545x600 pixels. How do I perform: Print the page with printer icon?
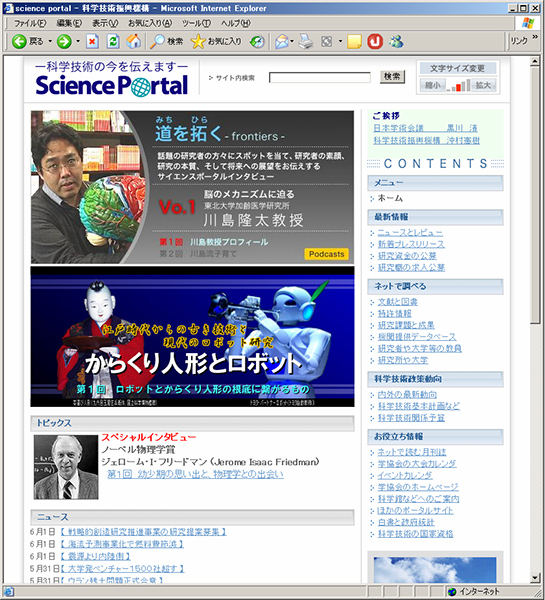[x=306, y=41]
